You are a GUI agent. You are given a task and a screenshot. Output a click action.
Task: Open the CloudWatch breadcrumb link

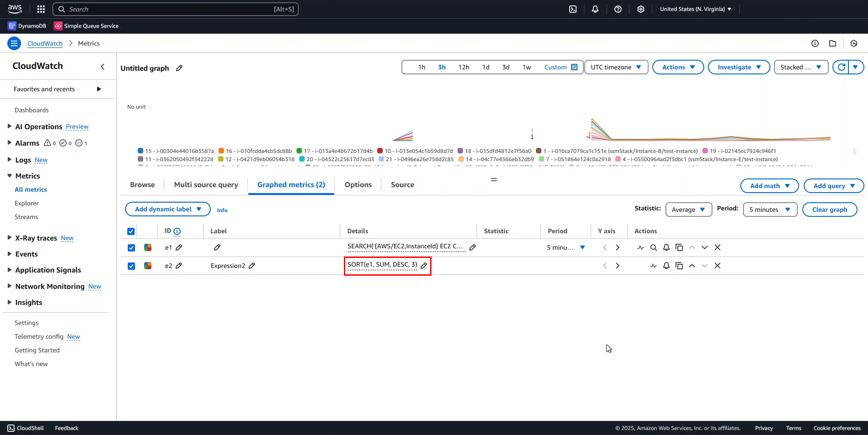tap(45, 43)
